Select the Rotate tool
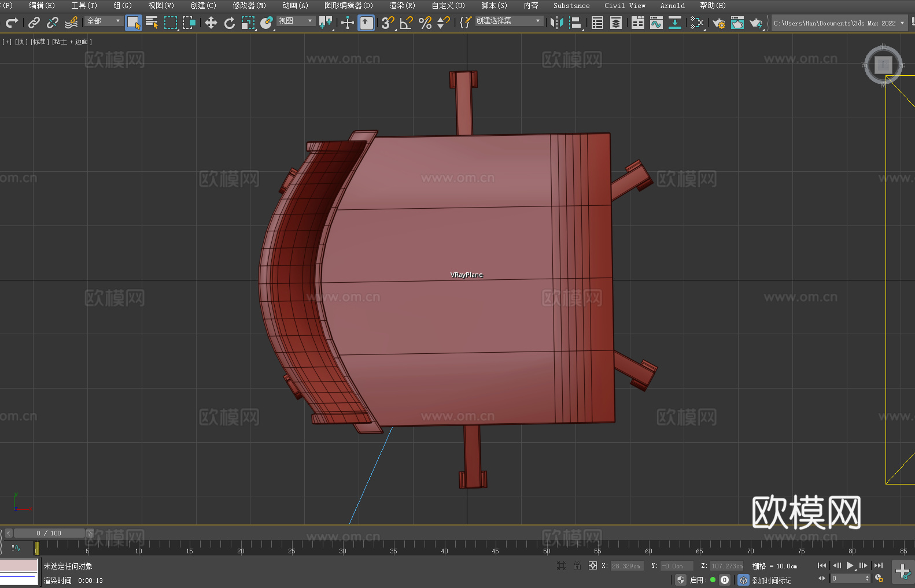This screenshot has height=588, width=915. coord(230,23)
